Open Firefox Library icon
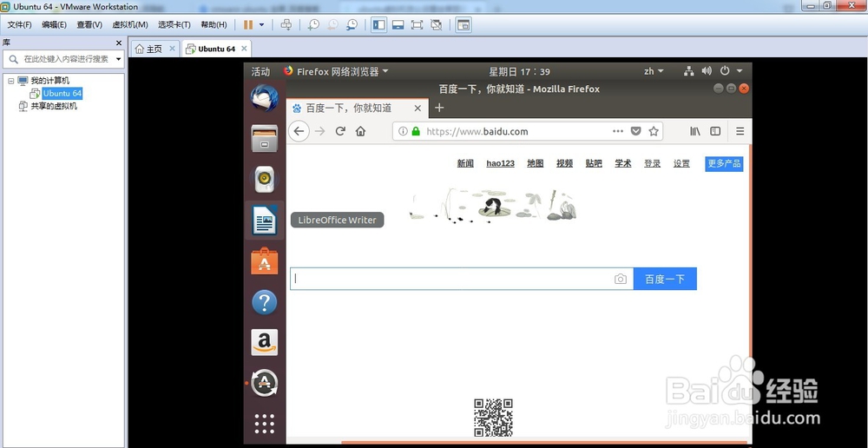The height and width of the screenshot is (448, 868). (695, 131)
